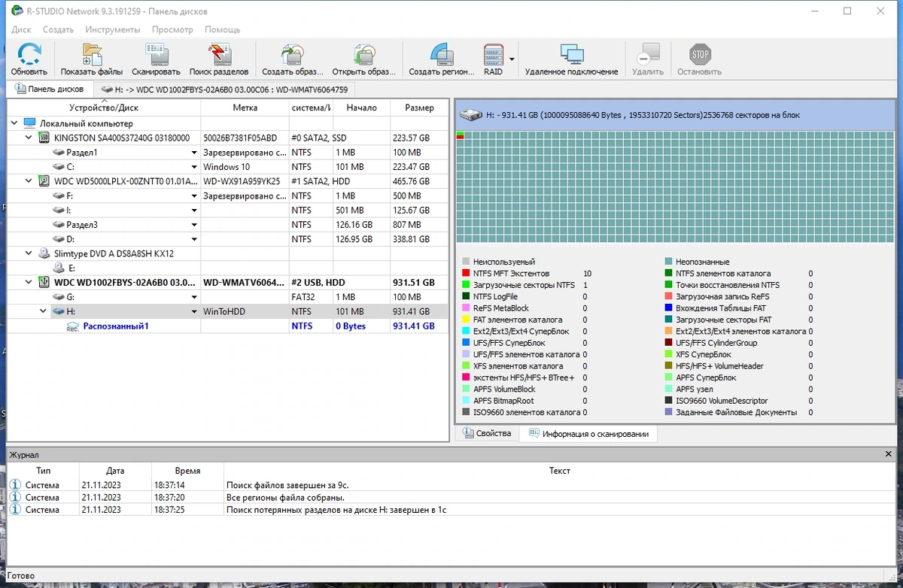Click the Начало column header

coord(361,108)
